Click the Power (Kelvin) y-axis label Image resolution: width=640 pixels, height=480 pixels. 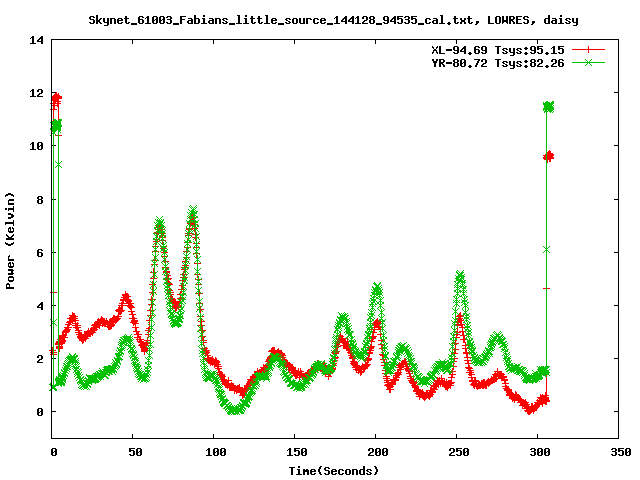11,239
